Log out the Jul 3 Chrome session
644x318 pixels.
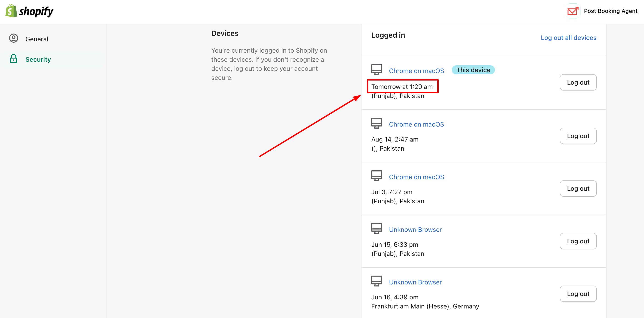pos(578,189)
